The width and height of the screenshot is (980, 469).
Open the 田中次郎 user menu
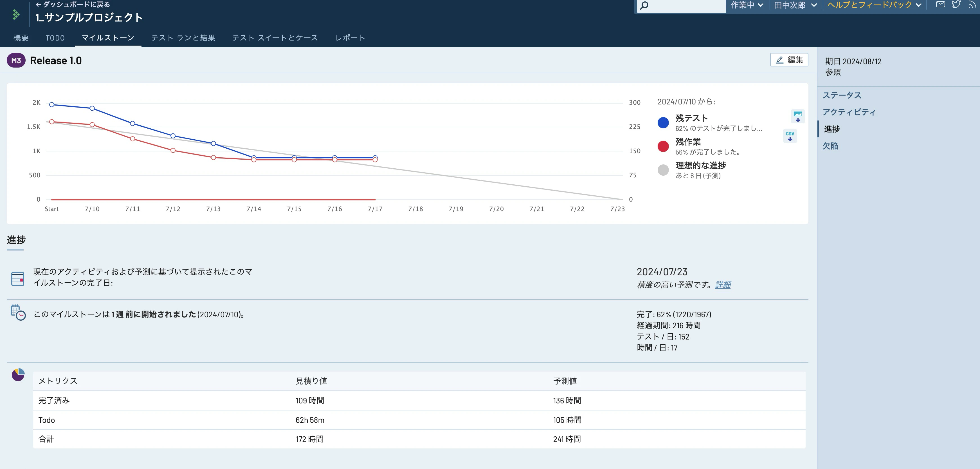click(795, 5)
